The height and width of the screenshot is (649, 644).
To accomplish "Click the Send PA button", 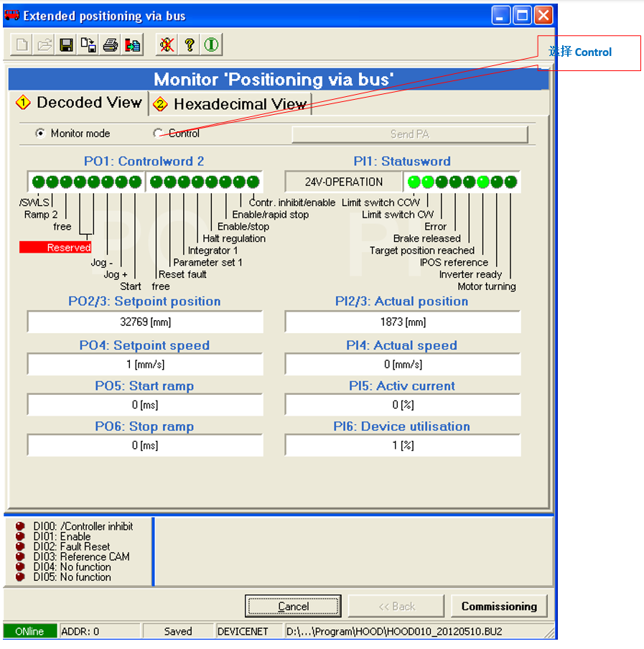I will (409, 134).
